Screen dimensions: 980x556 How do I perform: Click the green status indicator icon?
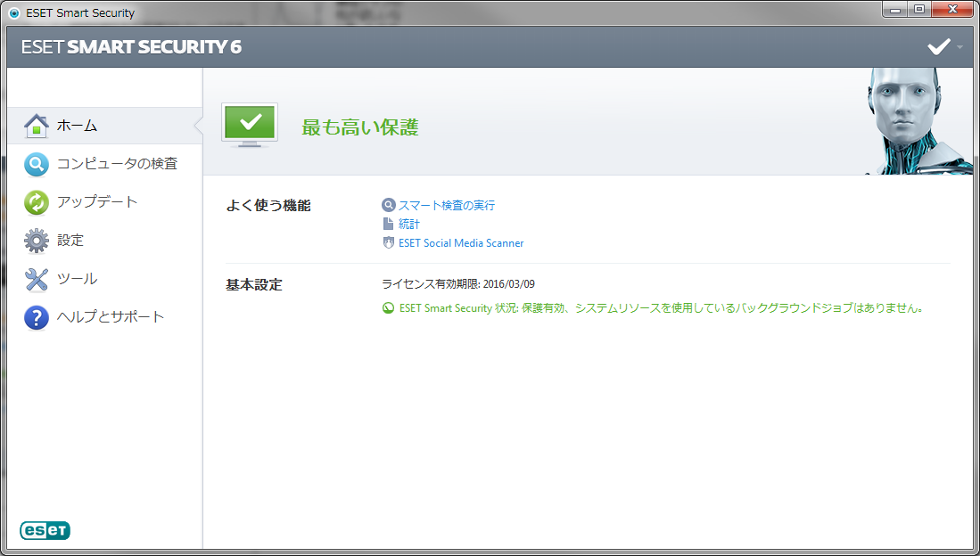click(388, 308)
